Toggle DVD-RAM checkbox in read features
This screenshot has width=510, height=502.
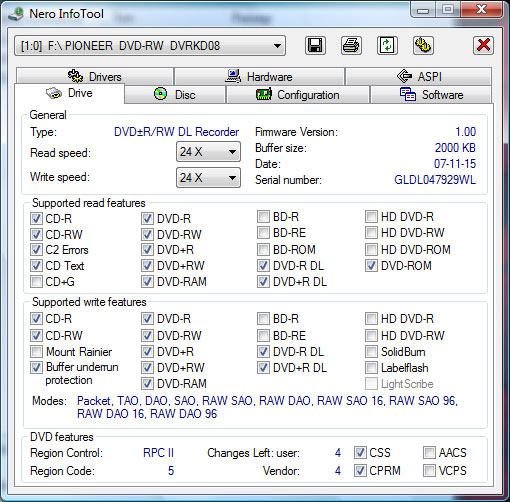pyautogui.click(x=147, y=282)
